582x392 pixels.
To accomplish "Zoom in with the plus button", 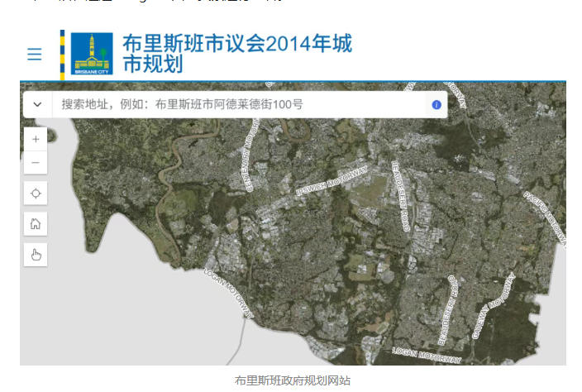I will click(x=36, y=139).
